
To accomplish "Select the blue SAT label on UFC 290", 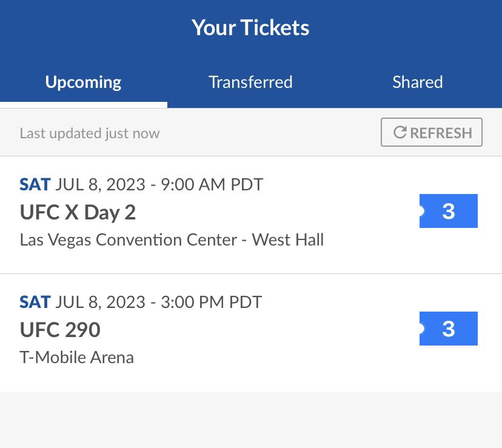I will point(35,302).
